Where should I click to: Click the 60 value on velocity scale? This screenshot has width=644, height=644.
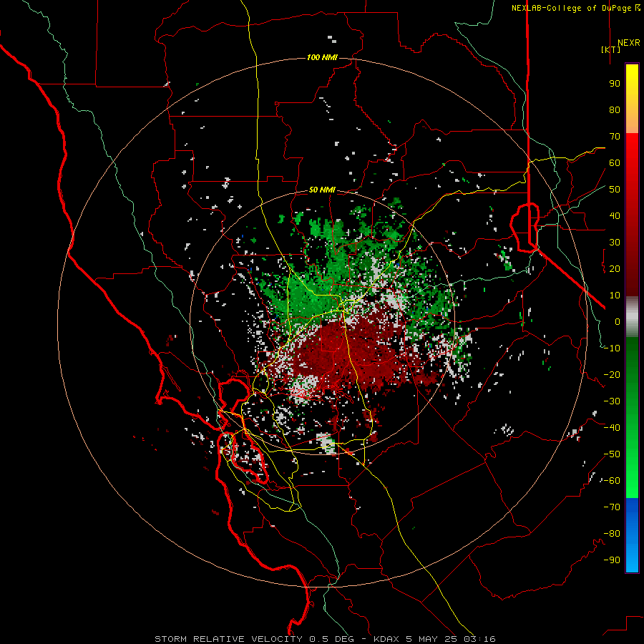point(615,162)
